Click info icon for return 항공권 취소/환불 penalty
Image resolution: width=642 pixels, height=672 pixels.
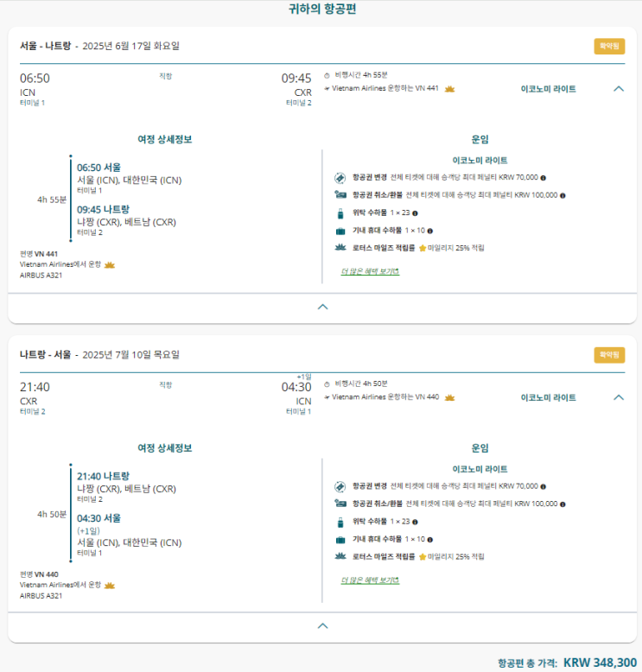tap(563, 504)
